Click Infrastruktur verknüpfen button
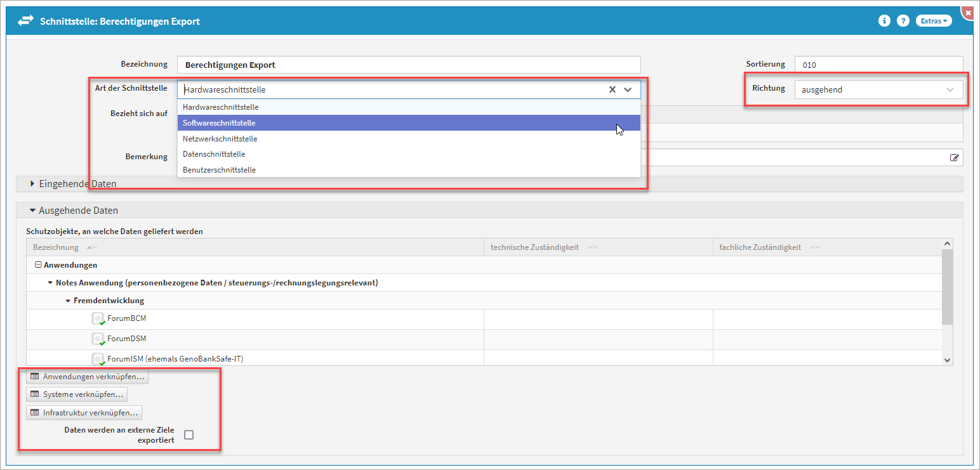Screen dimensions: 980x470 pos(84,413)
